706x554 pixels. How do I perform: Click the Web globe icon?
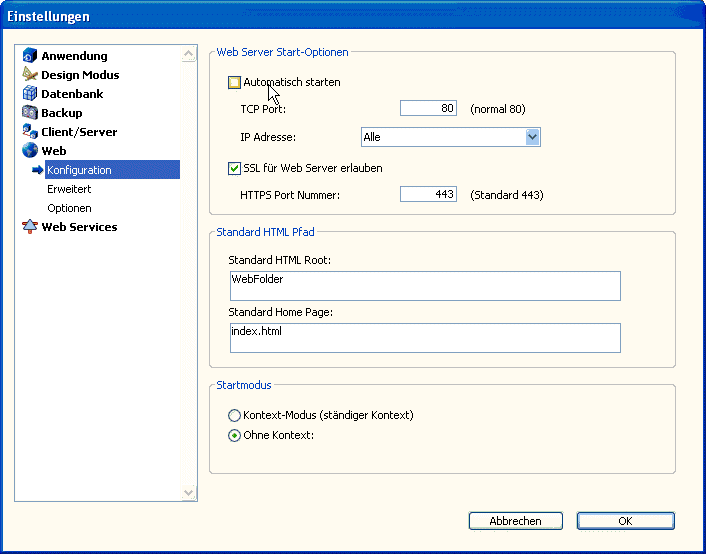(30, 151)
